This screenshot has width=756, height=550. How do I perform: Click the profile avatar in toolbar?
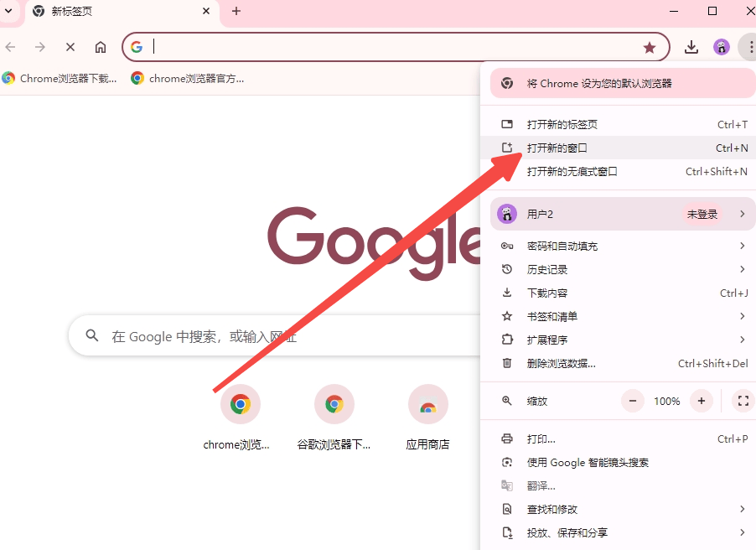722,47
